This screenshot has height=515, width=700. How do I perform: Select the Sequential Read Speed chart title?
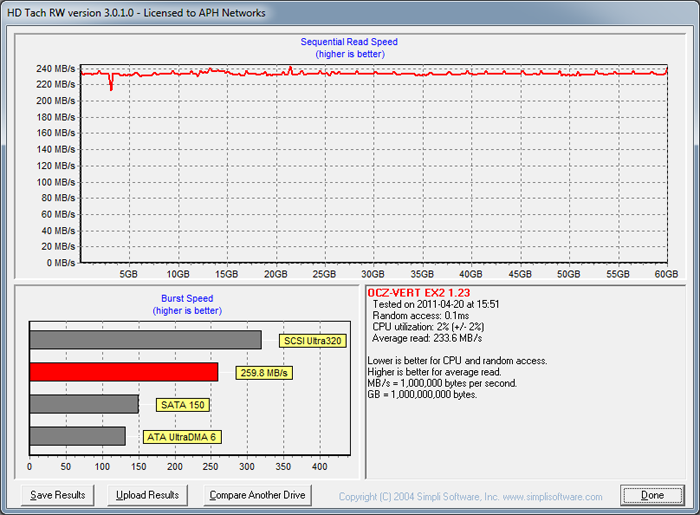(x=349, y=42)
